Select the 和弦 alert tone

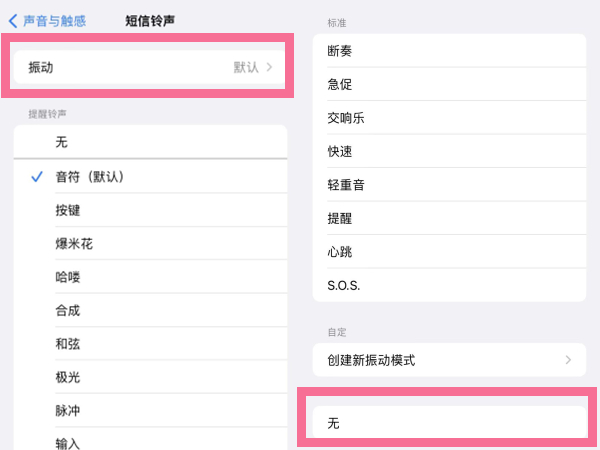150,344
